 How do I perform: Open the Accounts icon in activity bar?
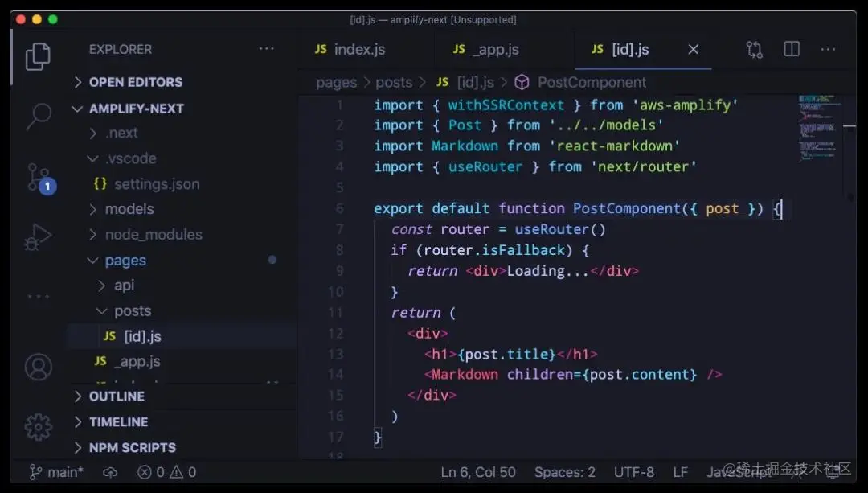click(x=39, y=367)
